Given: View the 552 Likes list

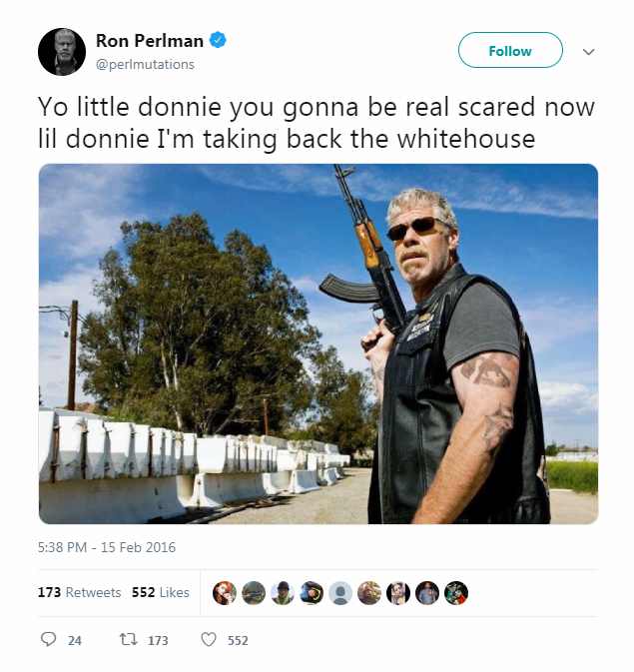Looking at the screenshot, I should 161,592.
